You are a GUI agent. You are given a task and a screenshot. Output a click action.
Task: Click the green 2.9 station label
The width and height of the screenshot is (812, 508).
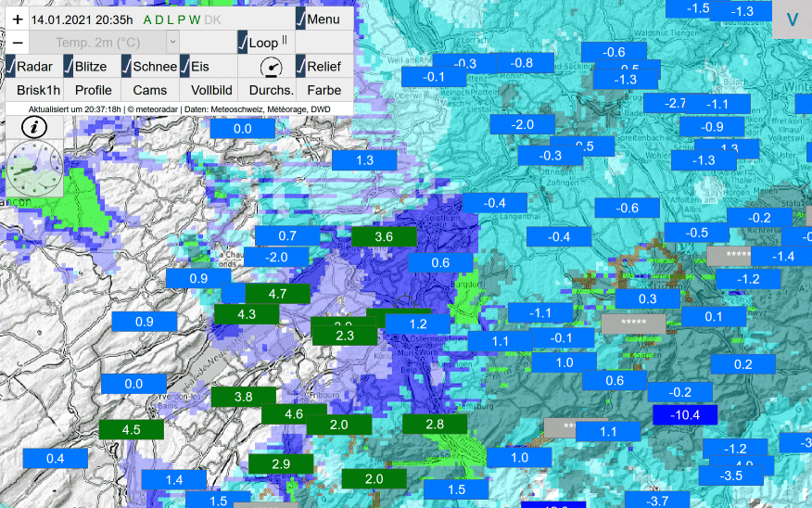(281, 464)
